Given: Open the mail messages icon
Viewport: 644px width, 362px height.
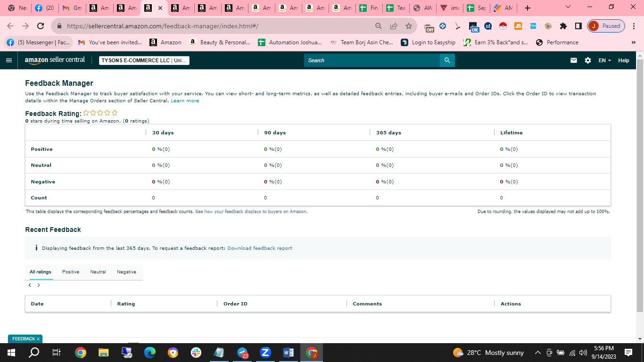Looking at the screenshot, I should 574,60.
